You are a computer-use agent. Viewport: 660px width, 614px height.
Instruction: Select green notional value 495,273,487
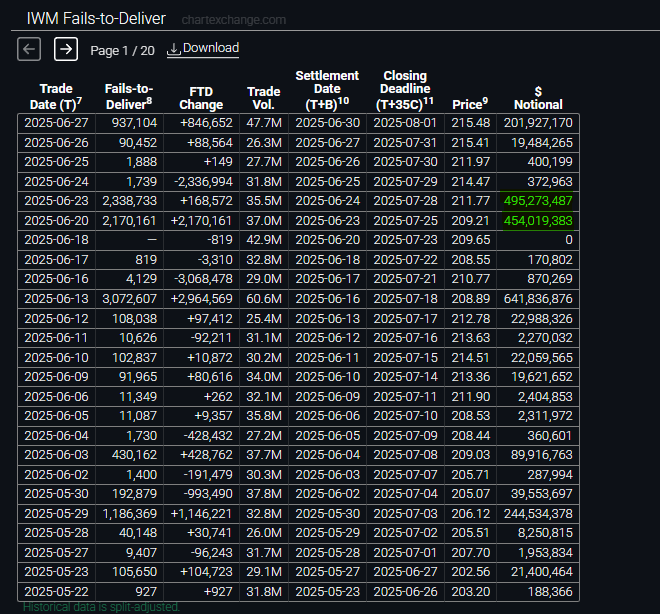tap(538, 201)
